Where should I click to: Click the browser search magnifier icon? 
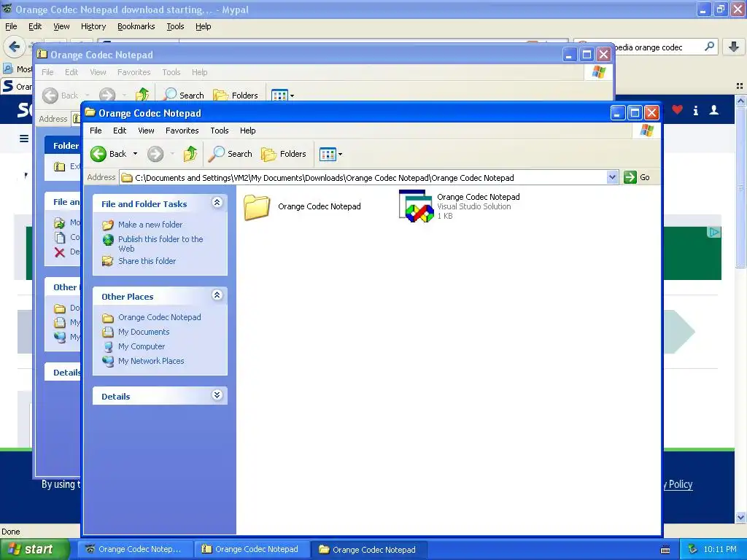click(x=709, y=47)
